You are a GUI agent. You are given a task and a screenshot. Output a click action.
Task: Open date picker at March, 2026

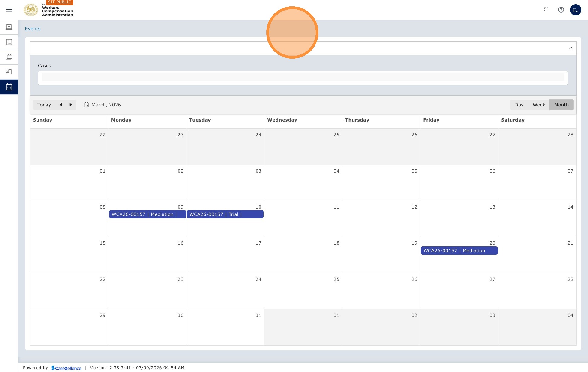[x=102, y=105]
